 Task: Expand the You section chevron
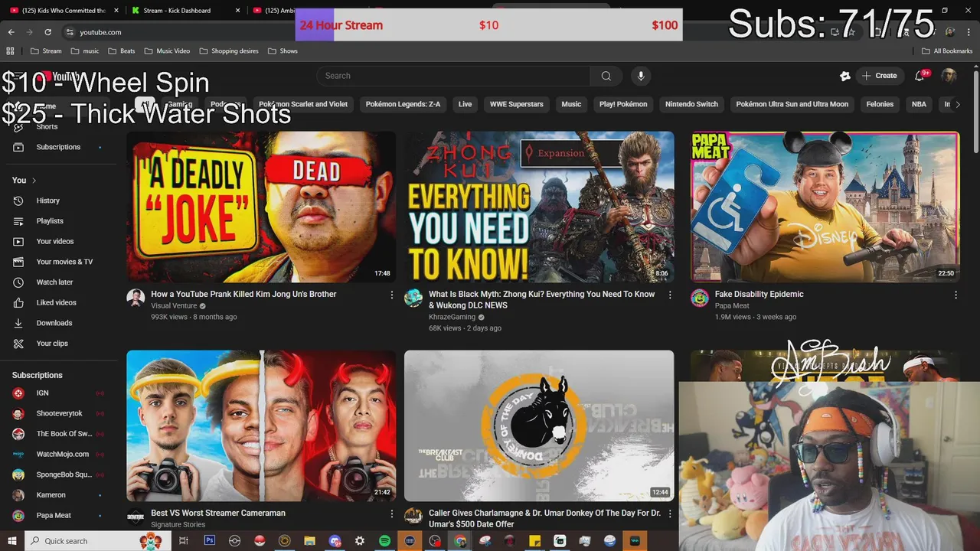coord(34,181)
